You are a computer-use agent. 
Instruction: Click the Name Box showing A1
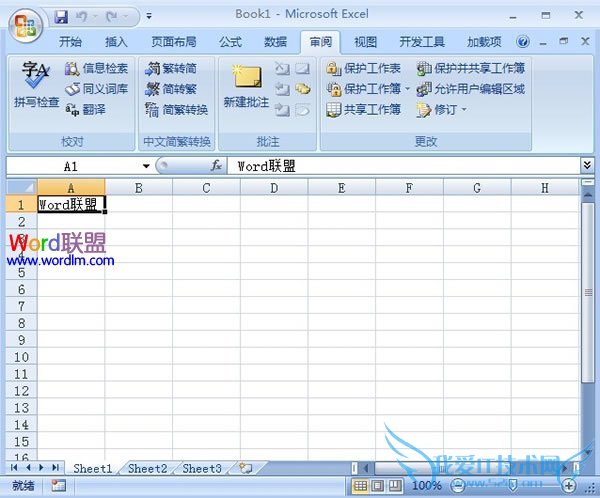coord(73,166)
